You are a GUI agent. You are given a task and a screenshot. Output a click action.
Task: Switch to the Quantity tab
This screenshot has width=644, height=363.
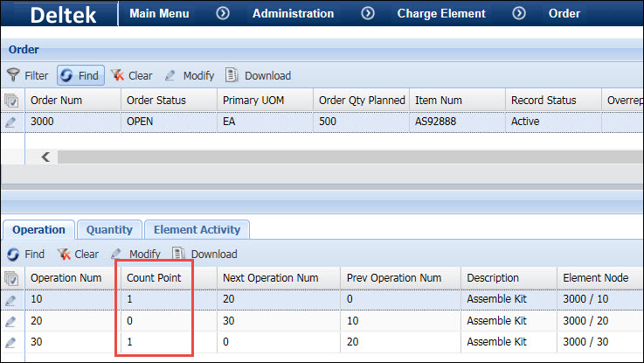point(109,229)
